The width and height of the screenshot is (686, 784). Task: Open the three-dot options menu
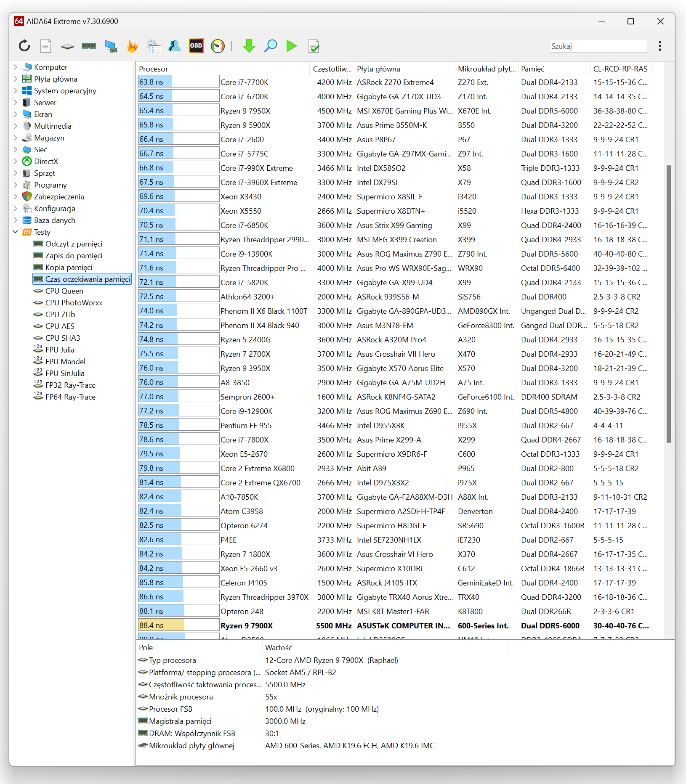click(x=659, y=46)
